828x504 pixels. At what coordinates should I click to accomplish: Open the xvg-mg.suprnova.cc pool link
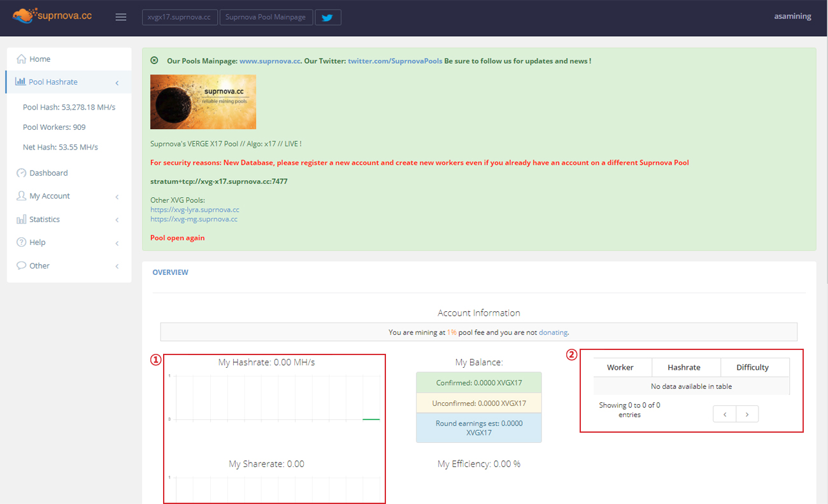(x=194, y=219)
